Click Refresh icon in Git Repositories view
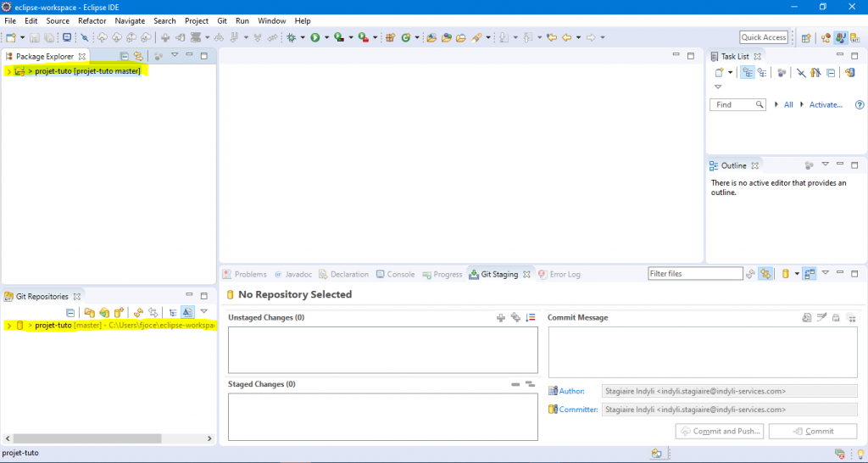868x463 pixels. 138,312
